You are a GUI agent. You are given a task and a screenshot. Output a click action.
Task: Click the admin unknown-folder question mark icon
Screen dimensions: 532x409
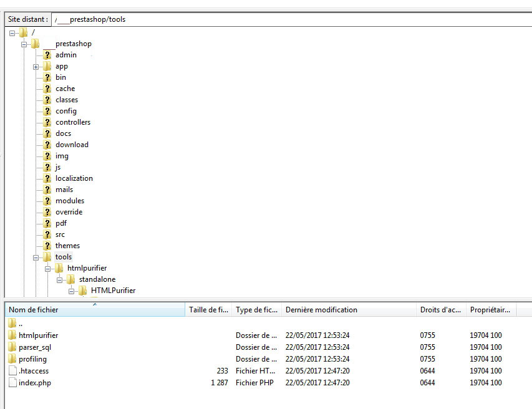(47, 55)
